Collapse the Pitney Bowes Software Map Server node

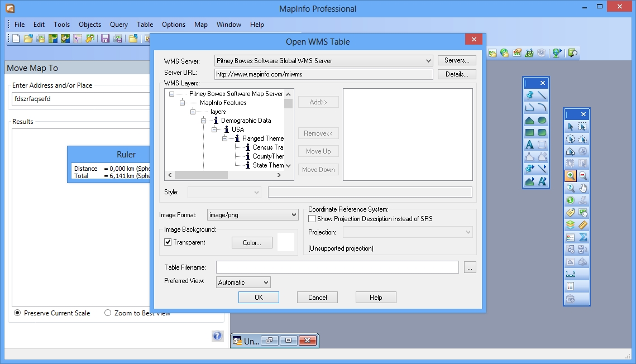(x=171, y=94)
